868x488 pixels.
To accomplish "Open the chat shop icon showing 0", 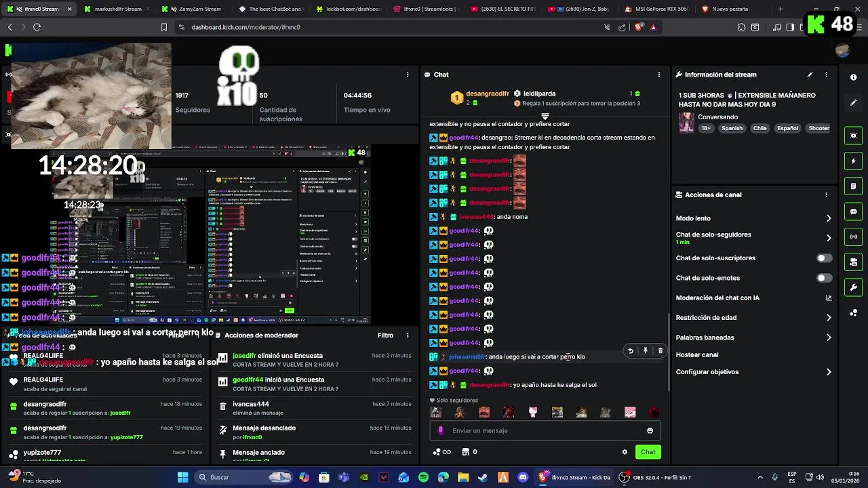I will pyautogui.click(x=469, y=452).
